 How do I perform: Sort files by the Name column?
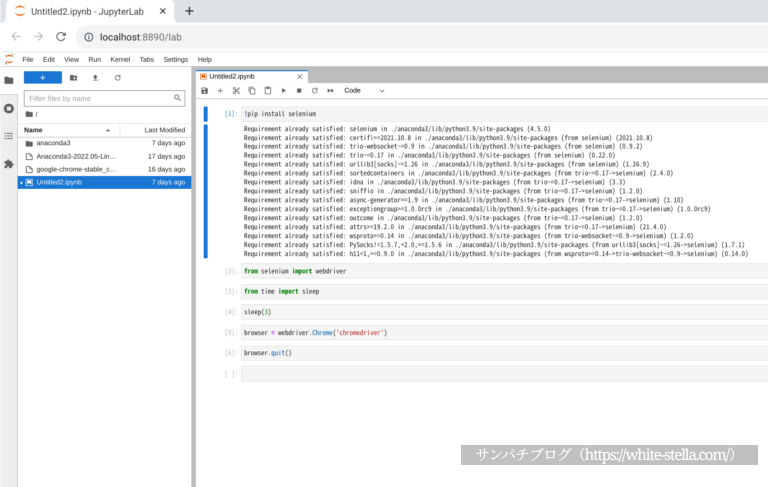coord(69,130)
